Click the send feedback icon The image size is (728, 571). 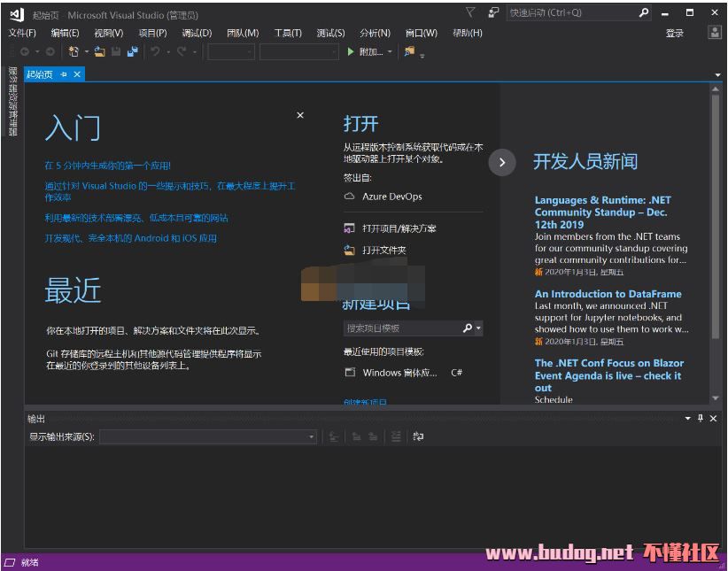point(493,12)
